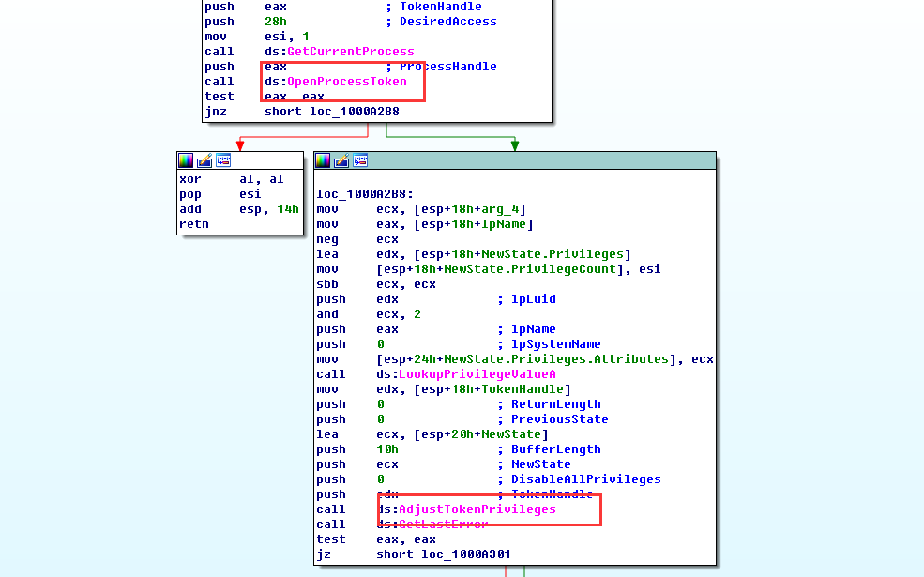The width and height of the screenshot is (924, 577).
Task: Select the 'pop esi' instruction
Action: (220, 194)
